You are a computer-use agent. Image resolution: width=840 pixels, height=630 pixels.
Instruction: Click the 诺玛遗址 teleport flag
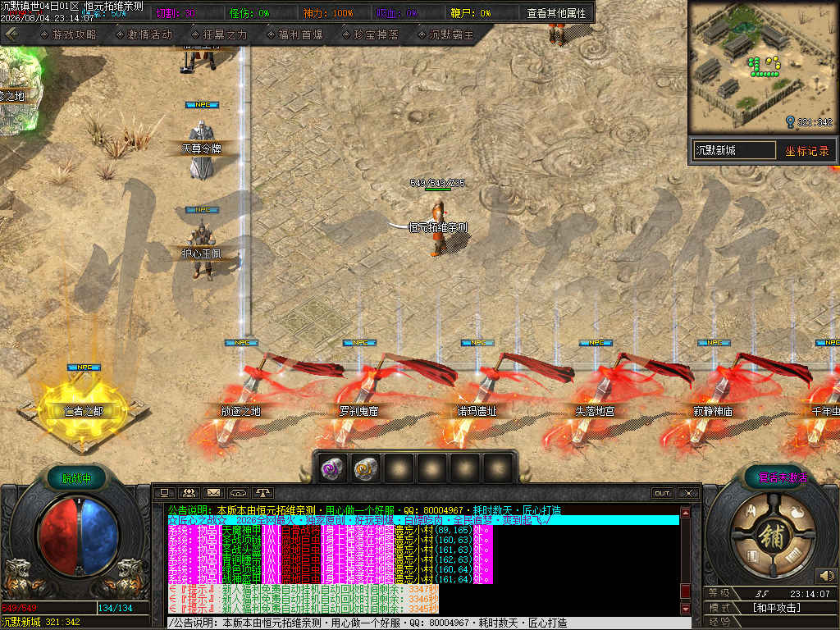pos(477,411)
